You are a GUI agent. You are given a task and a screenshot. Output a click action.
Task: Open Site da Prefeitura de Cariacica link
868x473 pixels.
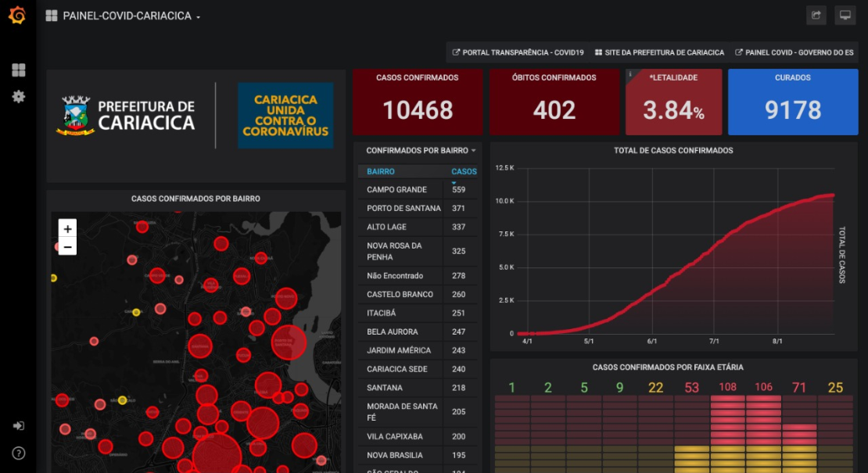point(659,52)
